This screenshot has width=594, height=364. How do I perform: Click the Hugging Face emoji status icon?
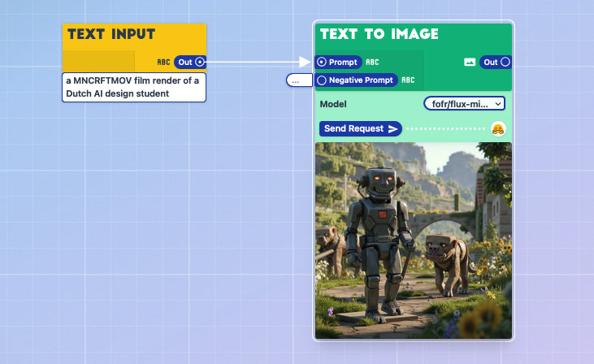pyautogui.click(x=498, y=128)
